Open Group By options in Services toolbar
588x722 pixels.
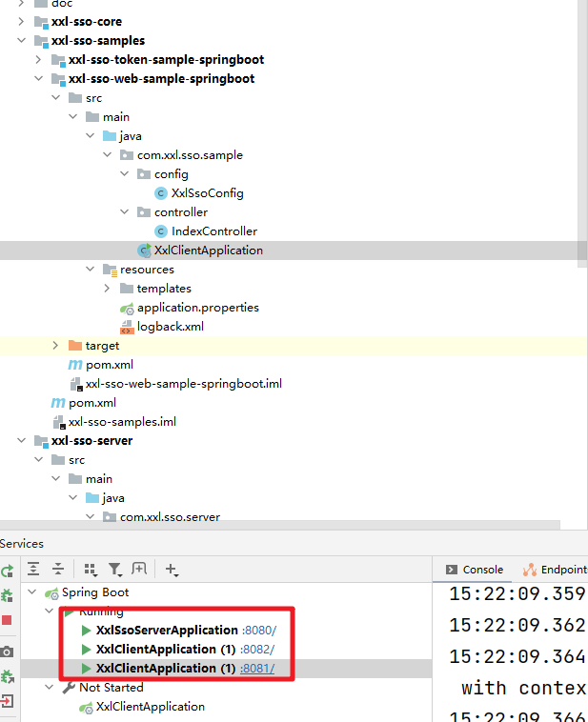click(x=91, y=570)
